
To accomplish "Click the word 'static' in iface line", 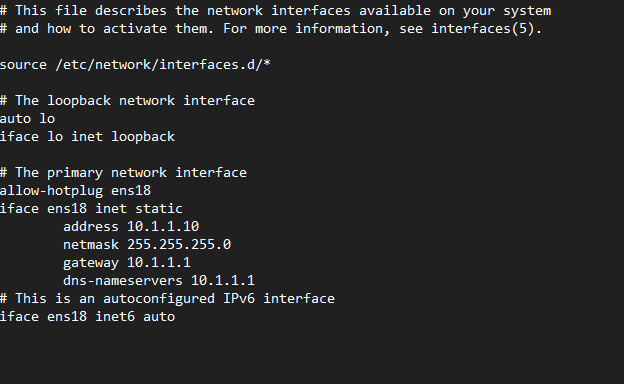I will [x=159, y=209].
